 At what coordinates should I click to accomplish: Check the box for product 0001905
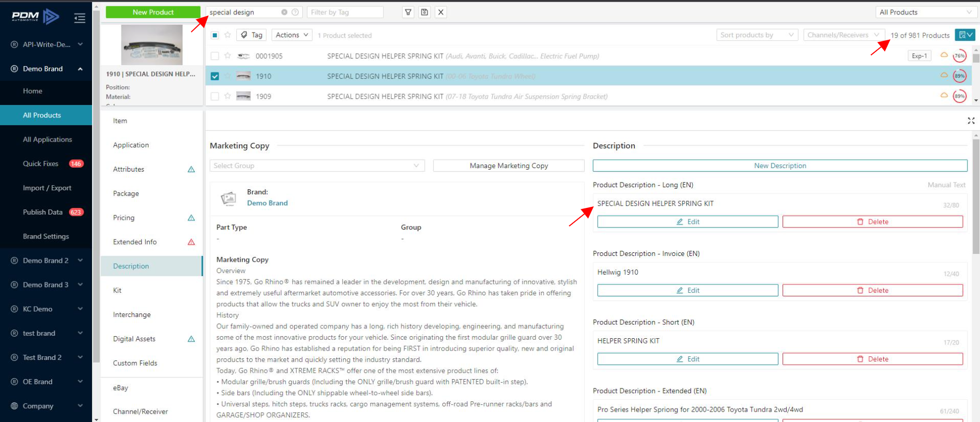[x=215, y=56]
